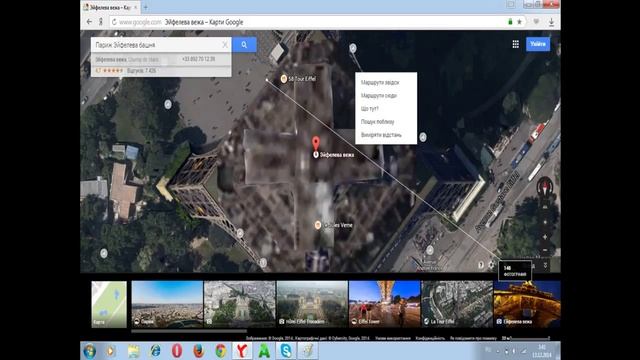Open the Конфіденційність footer link
This screenshot has width=640, height=360.
[x=430, y=338]
